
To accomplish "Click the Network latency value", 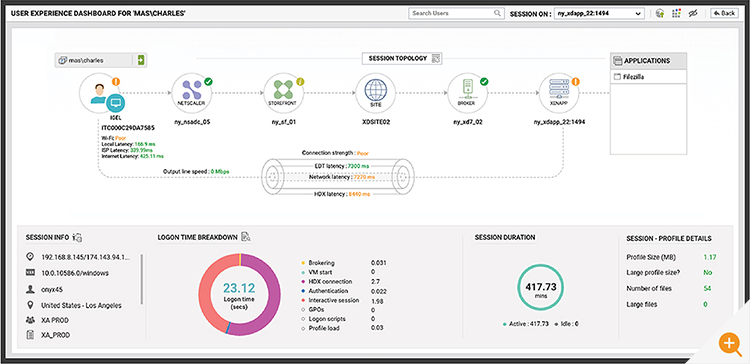I will pos(364,177).
